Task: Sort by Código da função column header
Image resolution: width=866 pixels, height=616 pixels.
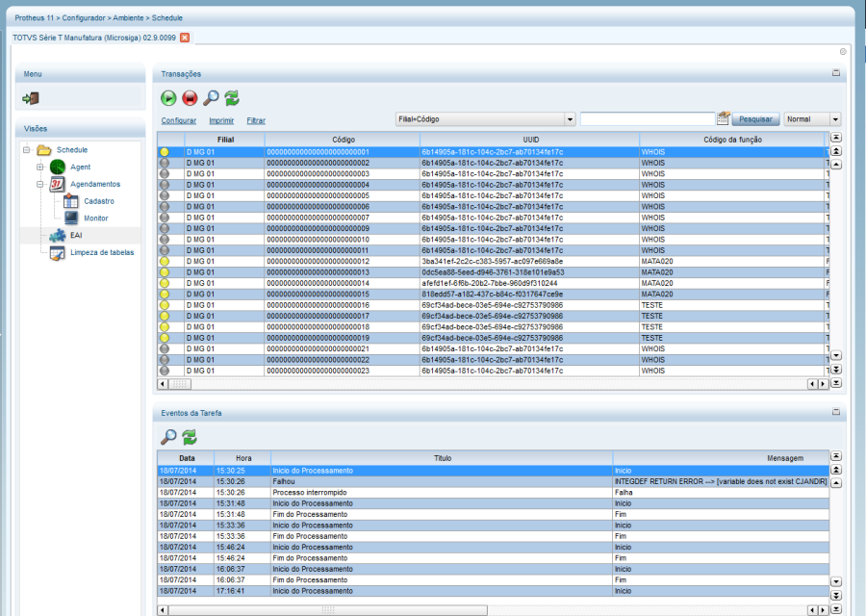Action: click(x=732, y=140)
